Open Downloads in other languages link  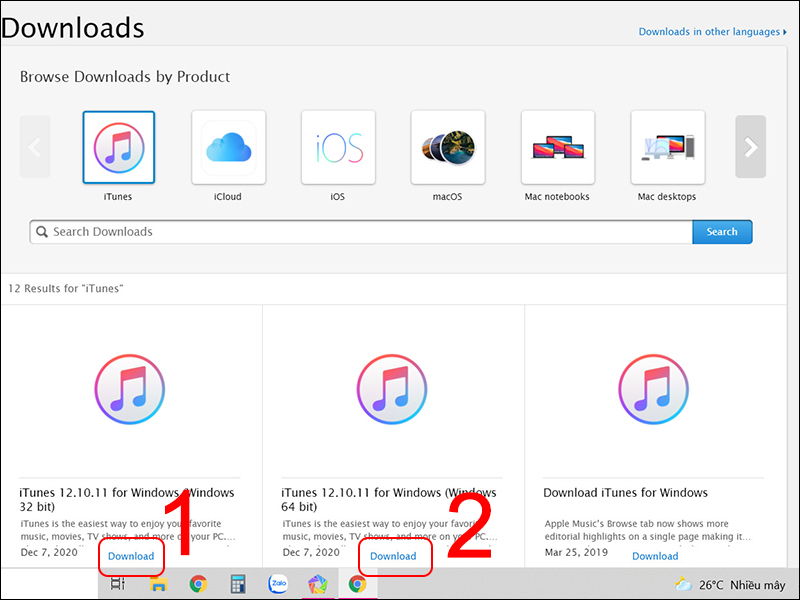pos(712,32)
